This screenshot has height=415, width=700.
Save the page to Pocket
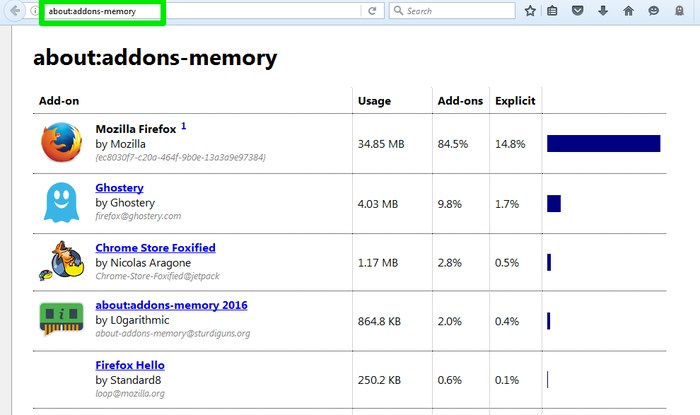(578, 11)
